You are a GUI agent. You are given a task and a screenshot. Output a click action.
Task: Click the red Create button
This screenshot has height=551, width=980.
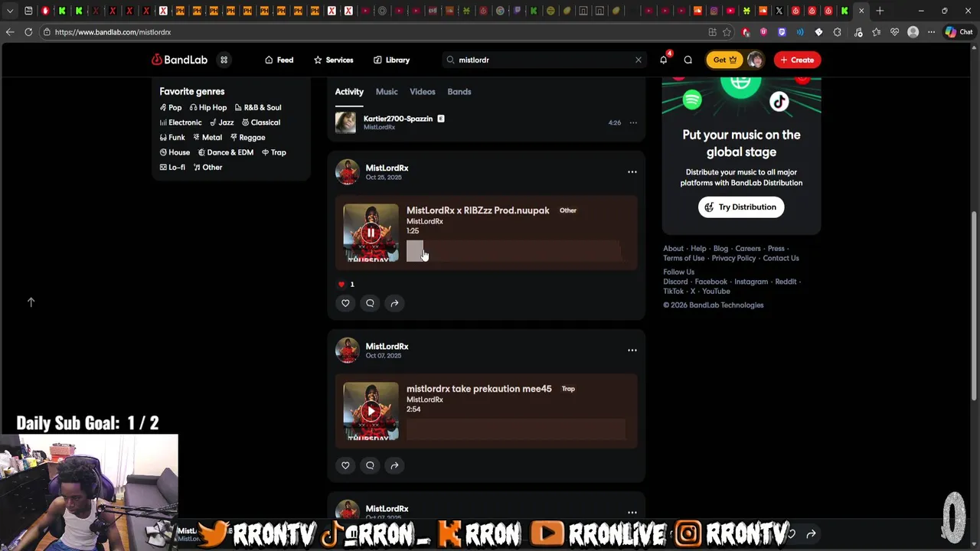coord(797,60)
